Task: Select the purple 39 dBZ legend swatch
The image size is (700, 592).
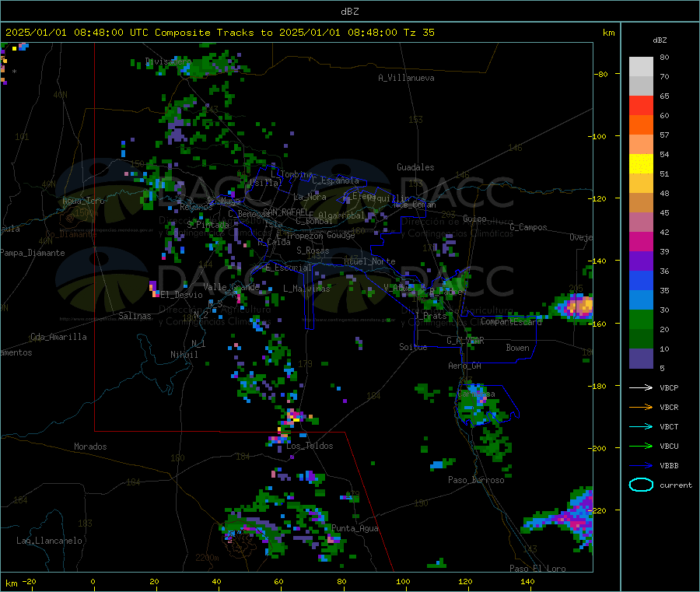Action: coord(641,261)
